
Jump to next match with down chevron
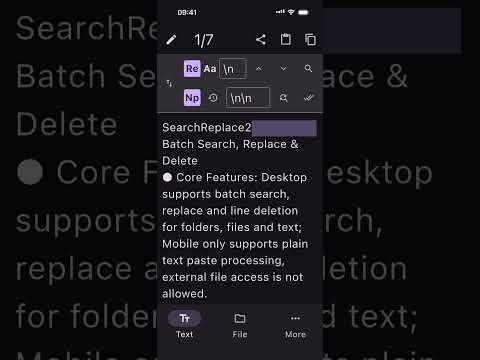pos(283,69)
